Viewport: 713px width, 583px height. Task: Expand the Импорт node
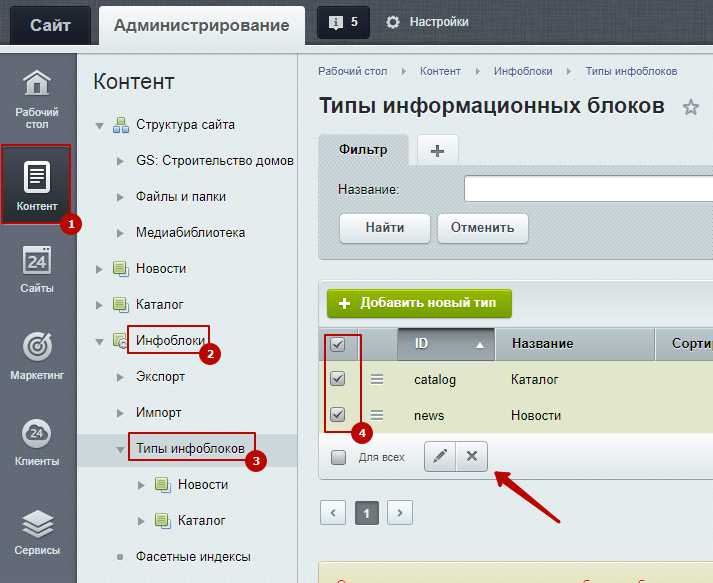[x=120, y=413]
